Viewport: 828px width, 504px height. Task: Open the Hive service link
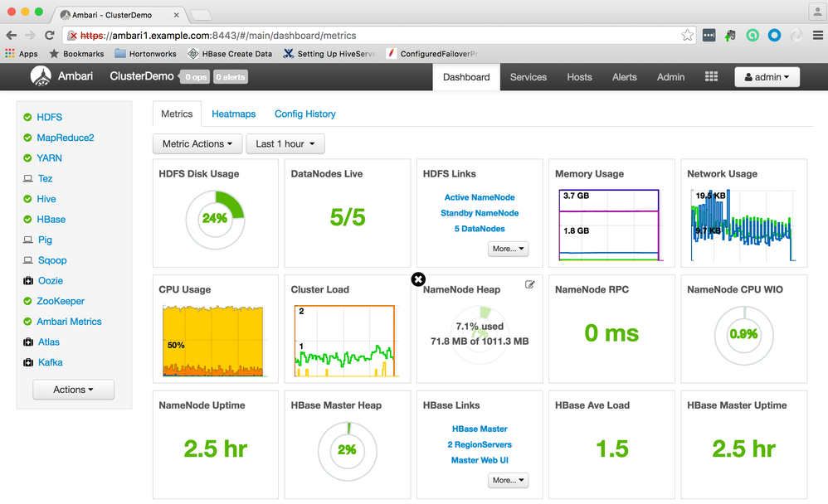coord(46,199)
